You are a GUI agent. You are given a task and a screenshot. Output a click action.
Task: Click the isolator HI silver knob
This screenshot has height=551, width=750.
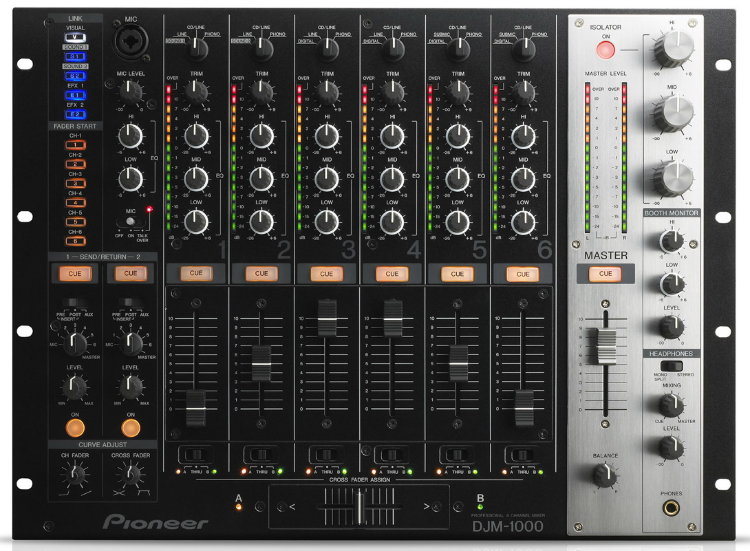click(674, 48)
